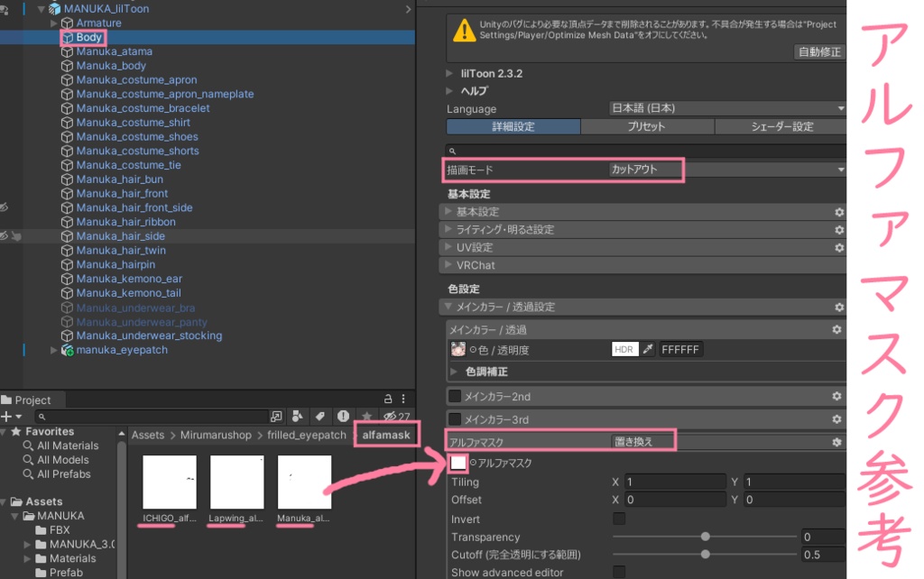Image resolution: width=924 pixels, height=579 pixels.
Task: Open MANUKA_lilToon prefab arrow on right
Action: pyautogui.click(x=408, y=9)
